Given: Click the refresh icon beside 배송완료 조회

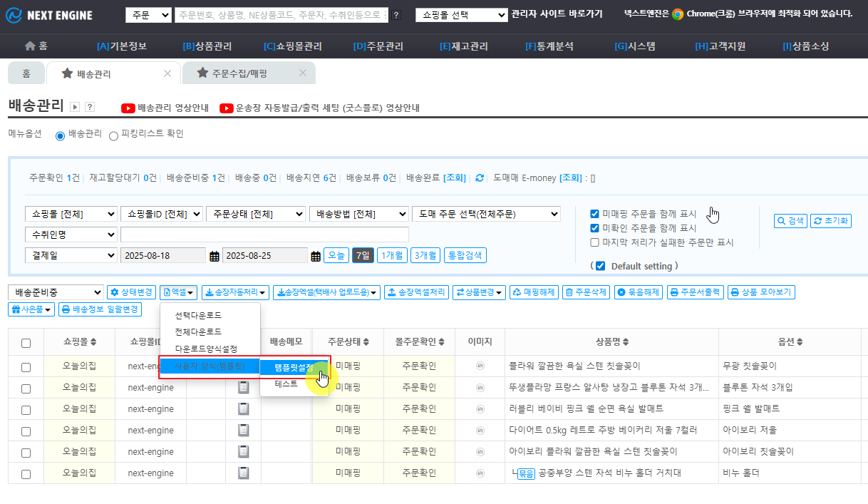Looking at the screenshot, I should [480, 178].
